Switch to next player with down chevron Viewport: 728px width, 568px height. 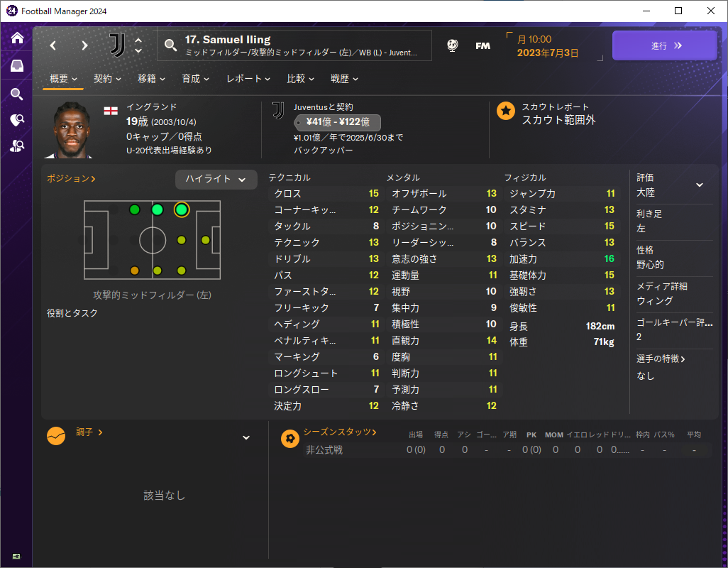coord(138,50)
